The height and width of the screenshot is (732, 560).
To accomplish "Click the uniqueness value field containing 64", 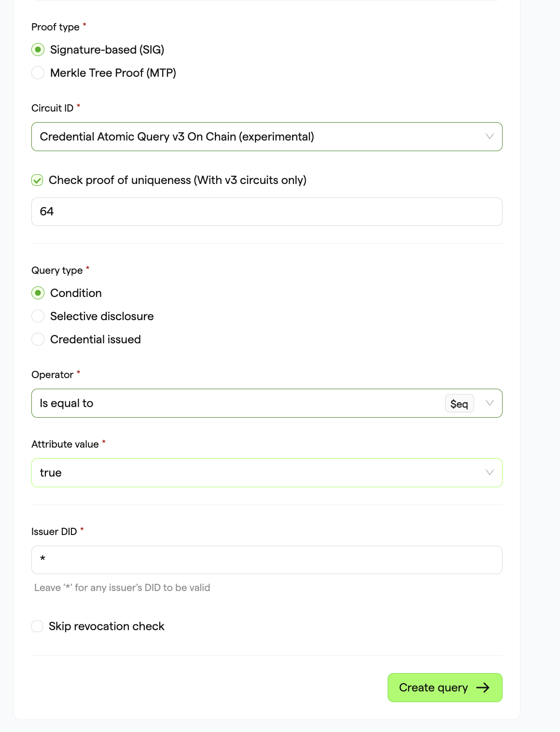I will point(267,211).
